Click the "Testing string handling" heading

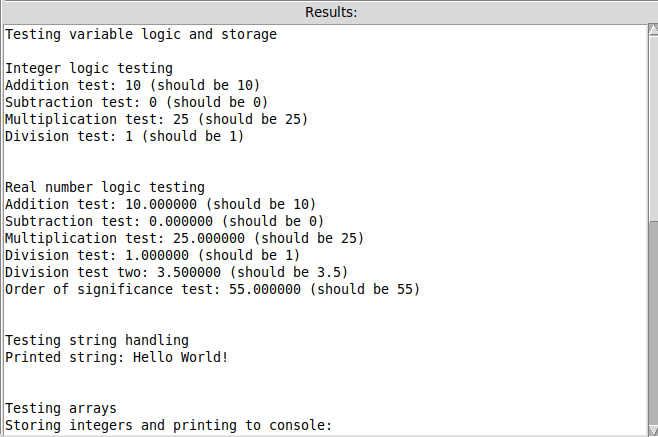(97, 340)
